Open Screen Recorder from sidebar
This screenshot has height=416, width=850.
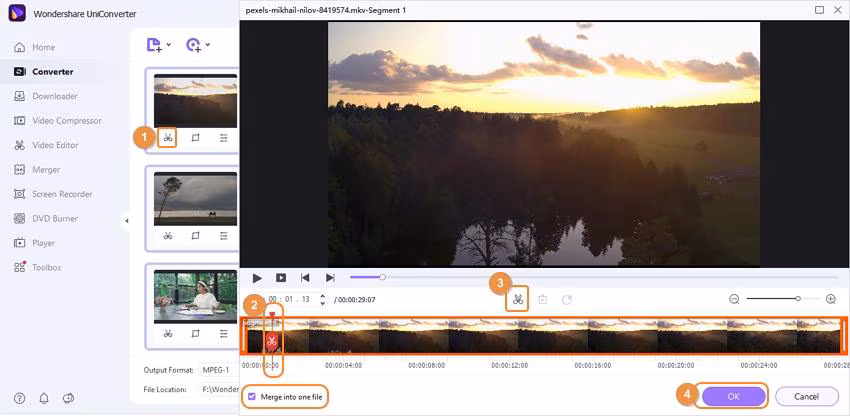coord(54,194)
